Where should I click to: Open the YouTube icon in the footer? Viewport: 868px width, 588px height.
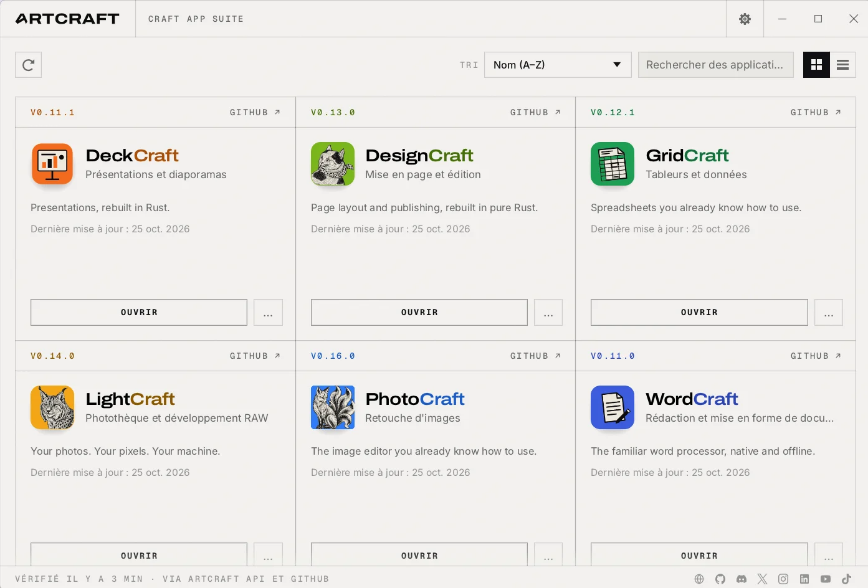click(826, 579)
